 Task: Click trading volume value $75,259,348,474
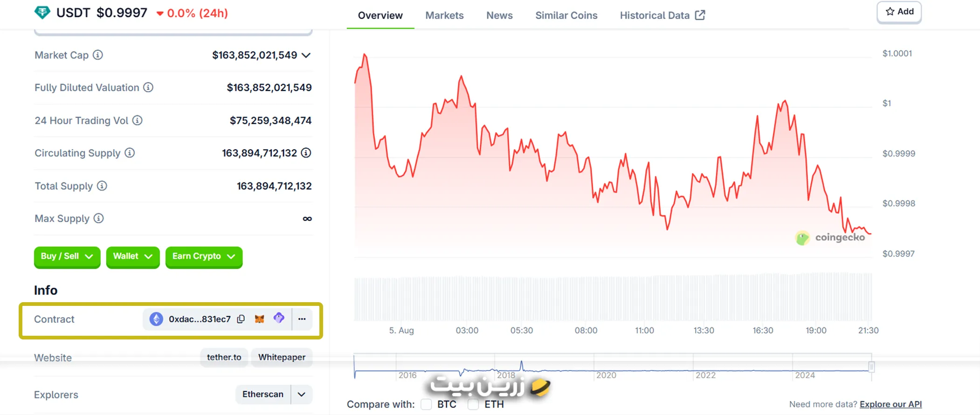click(x=270, y=120)
